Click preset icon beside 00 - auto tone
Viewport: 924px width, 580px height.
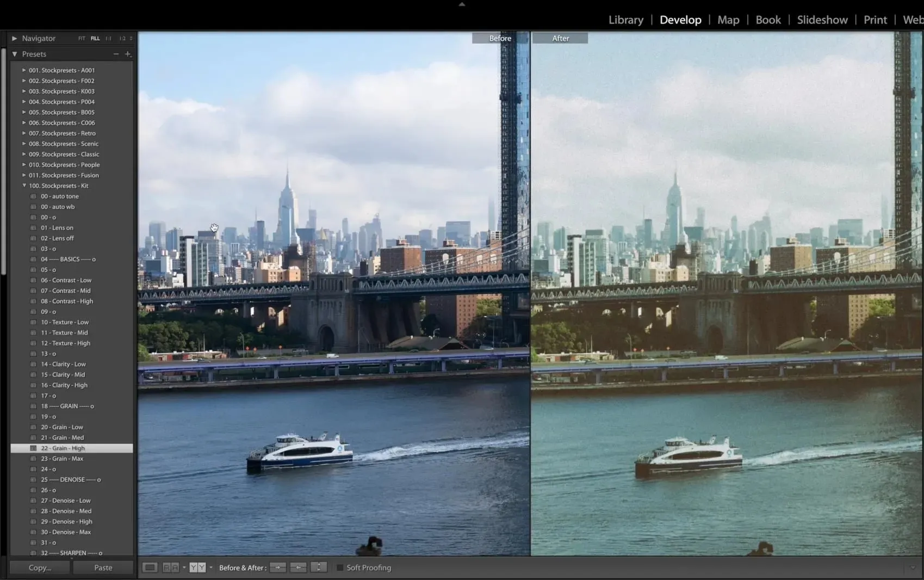33,196
